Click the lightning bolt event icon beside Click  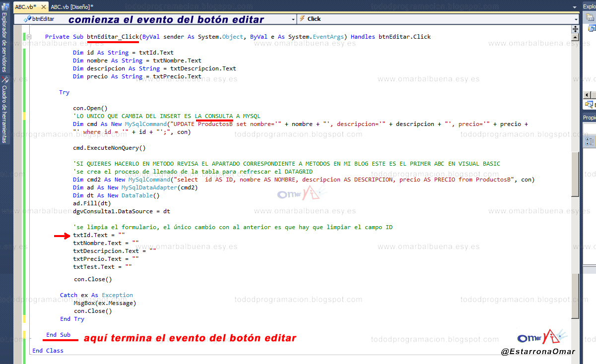tap(302, 18)
